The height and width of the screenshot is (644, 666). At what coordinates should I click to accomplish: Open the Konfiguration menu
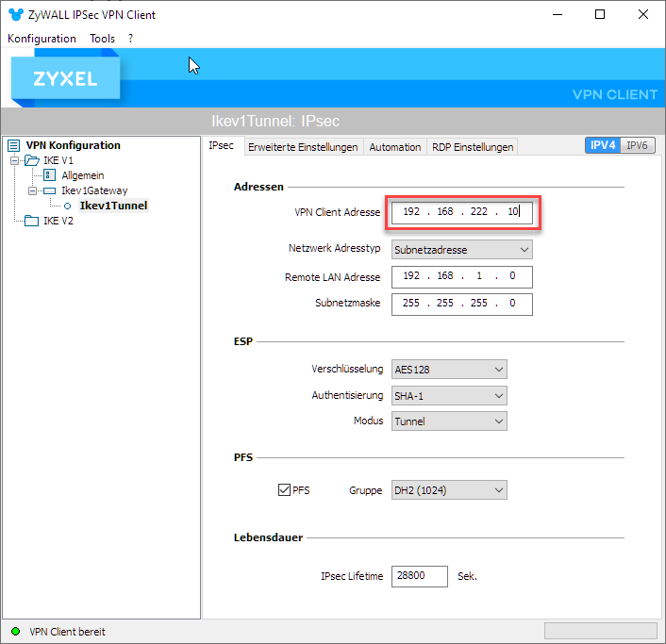click(x=42, y=39)
